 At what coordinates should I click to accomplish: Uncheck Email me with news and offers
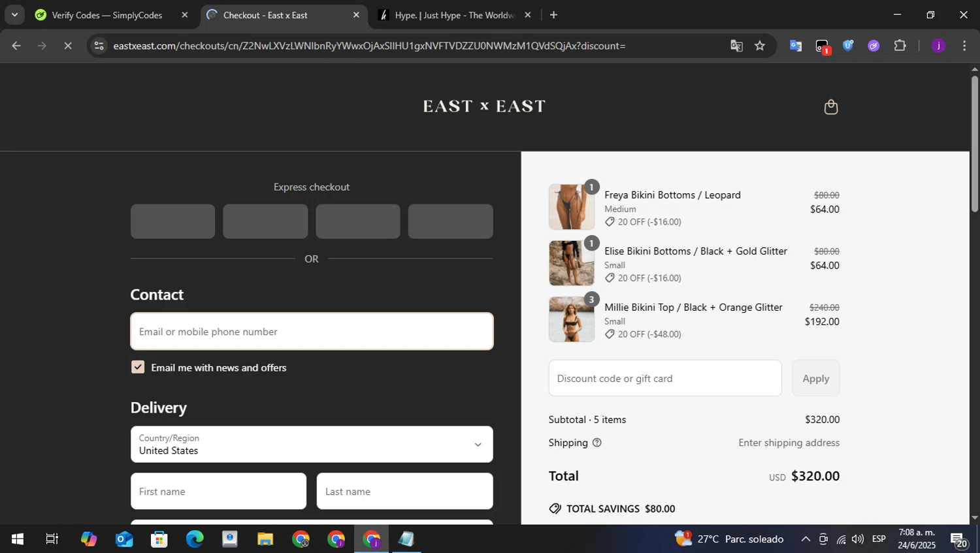pos(138,367)
